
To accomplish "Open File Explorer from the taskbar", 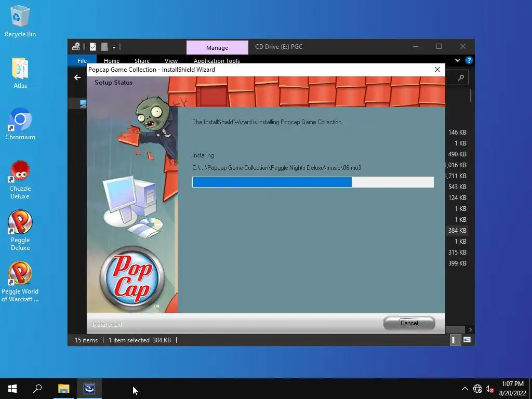I will pos(63,389).
